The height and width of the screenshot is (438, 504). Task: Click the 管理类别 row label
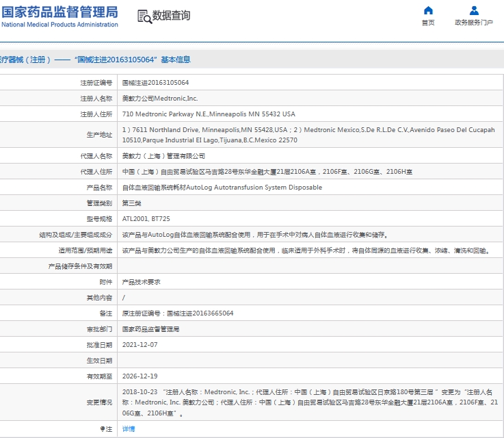[99, 203]
